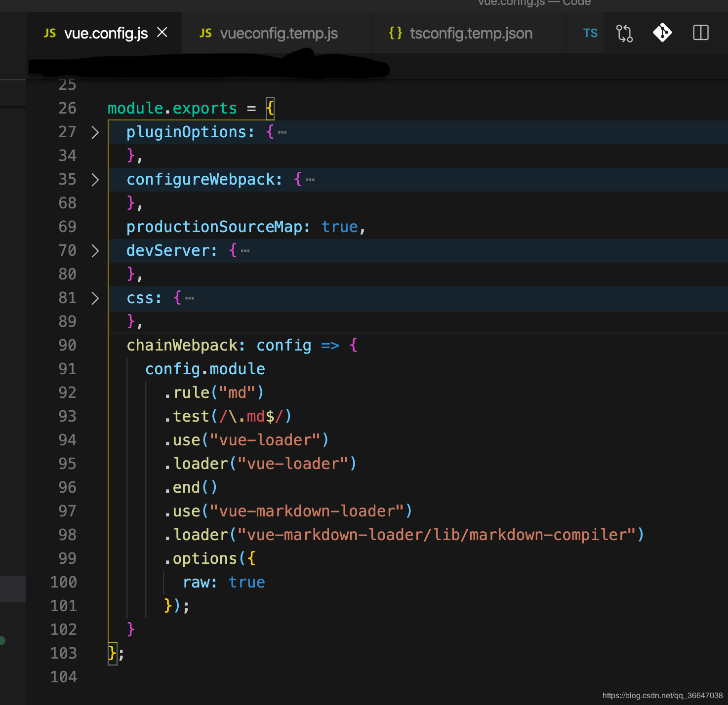The width and height of the screenshot is (728, 705).
Task: Click line number 90 in the gutter
Action: [x=68, y=345]
